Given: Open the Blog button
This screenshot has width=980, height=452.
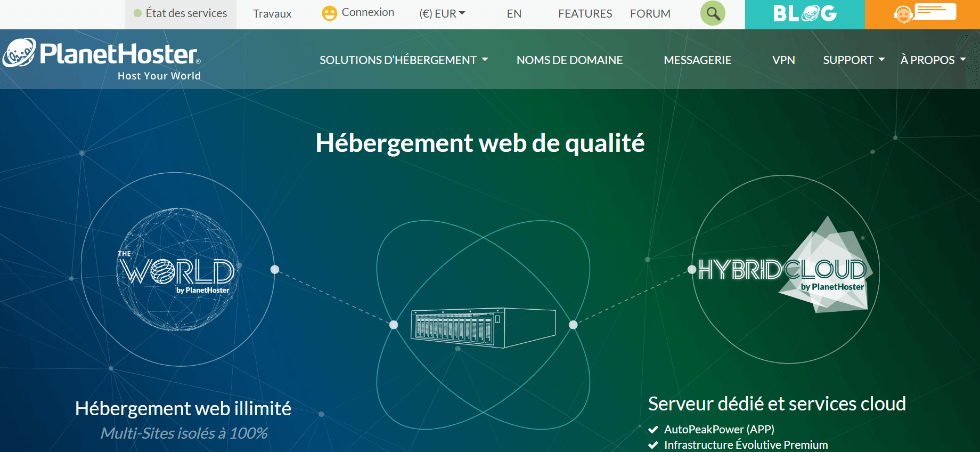Looking at the screenshot, I should click(805, 14).
